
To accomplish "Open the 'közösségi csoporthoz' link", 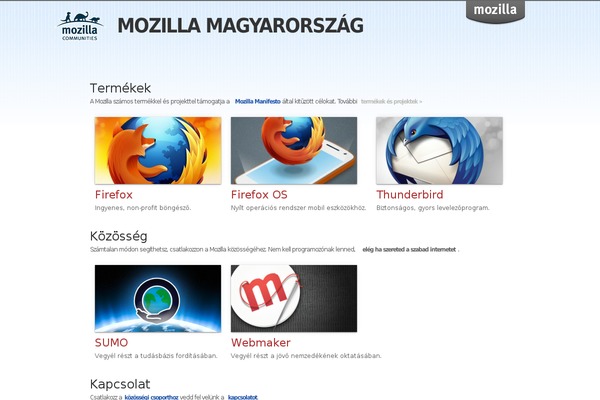I will [152, 397].
